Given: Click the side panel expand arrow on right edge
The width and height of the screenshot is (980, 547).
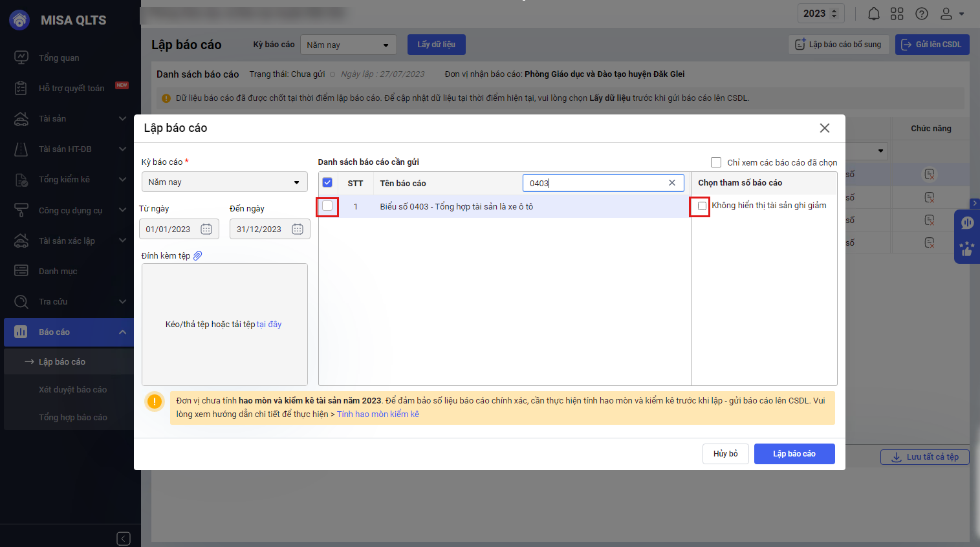Looking at the screenshot, I should pyautogui.click(x=975, y=204).
